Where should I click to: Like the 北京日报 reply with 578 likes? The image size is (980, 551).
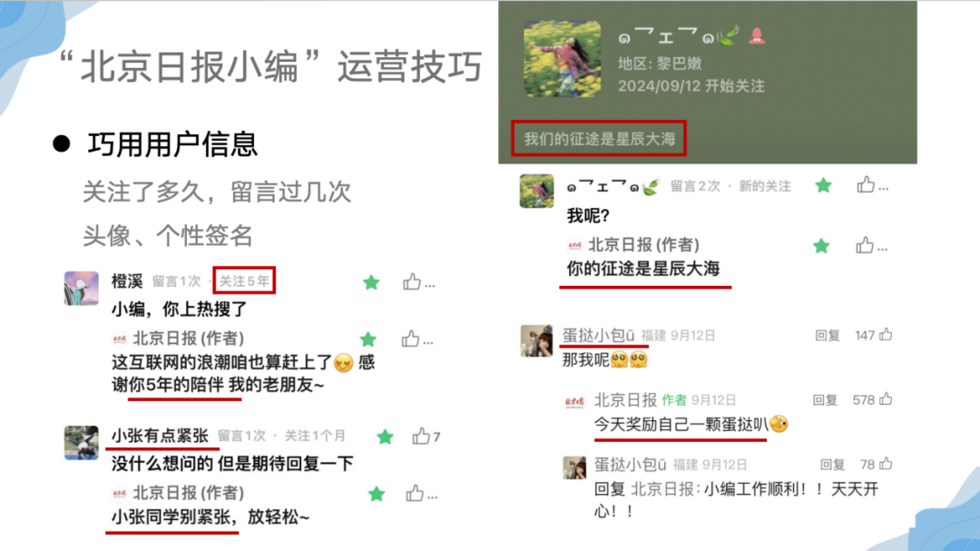point(886,399)
